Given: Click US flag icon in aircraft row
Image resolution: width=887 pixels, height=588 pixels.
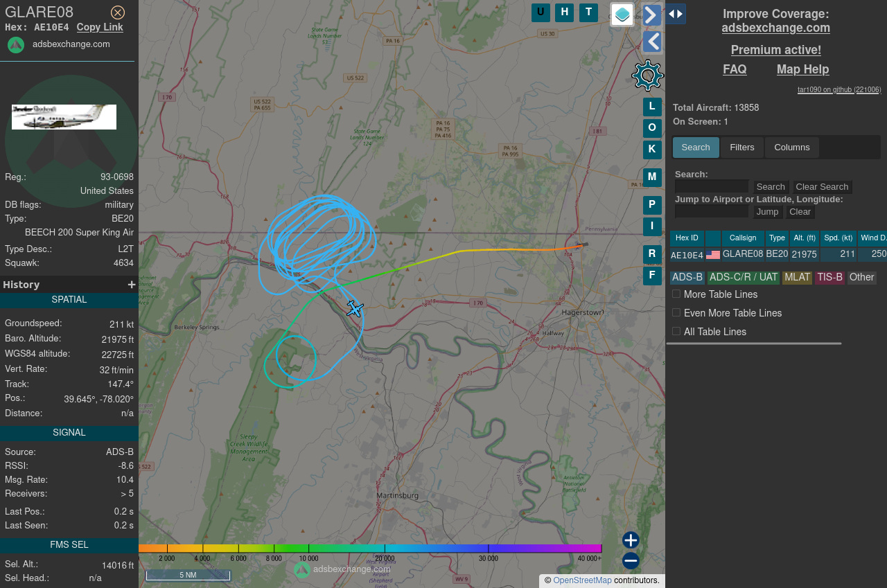Looking at the screenshot, I should click(x=713, y=255).
